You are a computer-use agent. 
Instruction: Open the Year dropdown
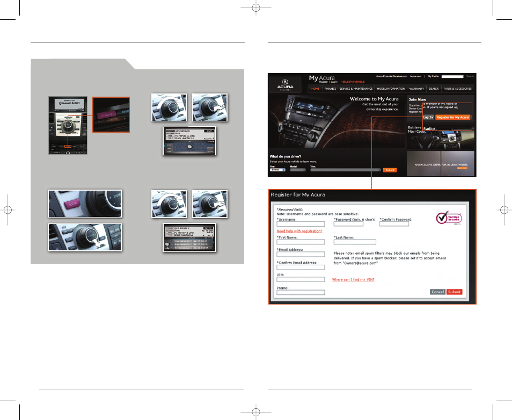277,170
